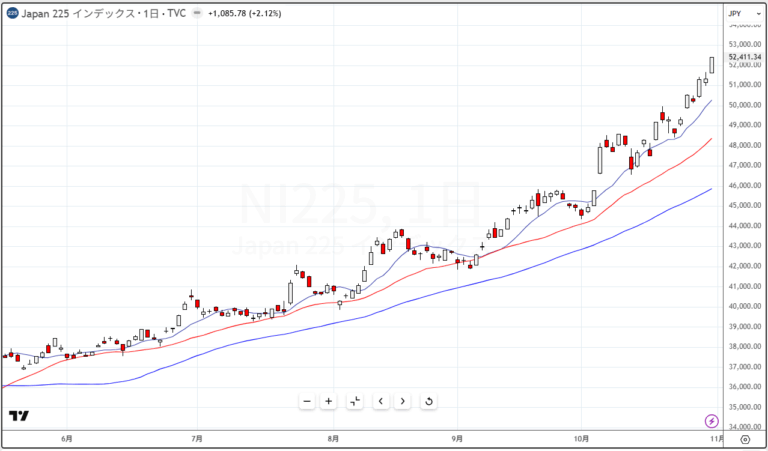This screenshot has height=451, width=768.
Task: Click the 45,000.00 level on price axis
Action: tap(744, 205)
